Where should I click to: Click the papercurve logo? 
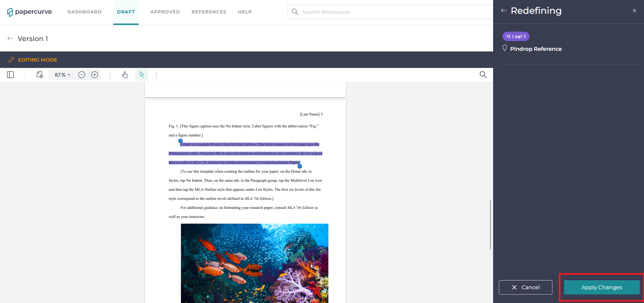click(x=29, y=12)
